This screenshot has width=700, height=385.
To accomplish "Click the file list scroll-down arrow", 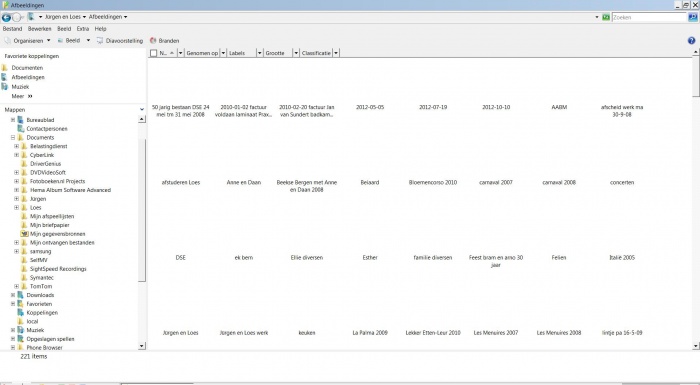I will point(696,346).
